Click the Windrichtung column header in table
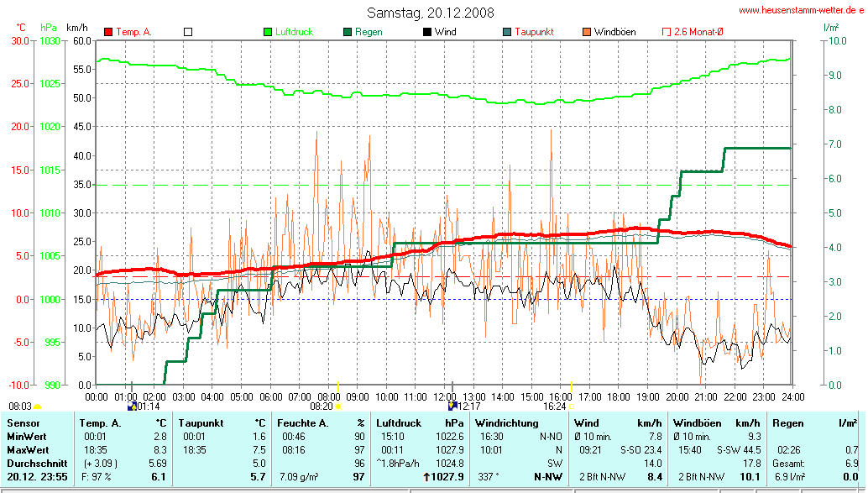The height and width of the screenshot is (493, 868). (x=507, y=423)
